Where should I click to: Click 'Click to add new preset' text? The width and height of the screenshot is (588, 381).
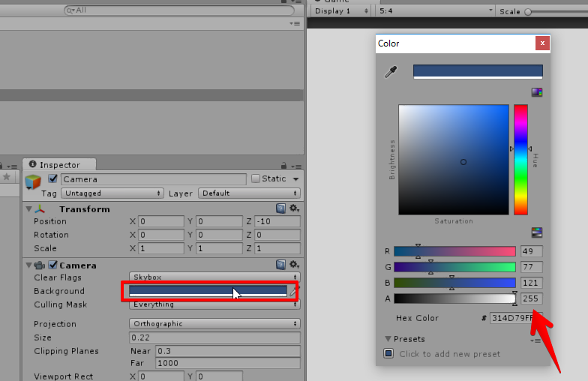point(450,354)
